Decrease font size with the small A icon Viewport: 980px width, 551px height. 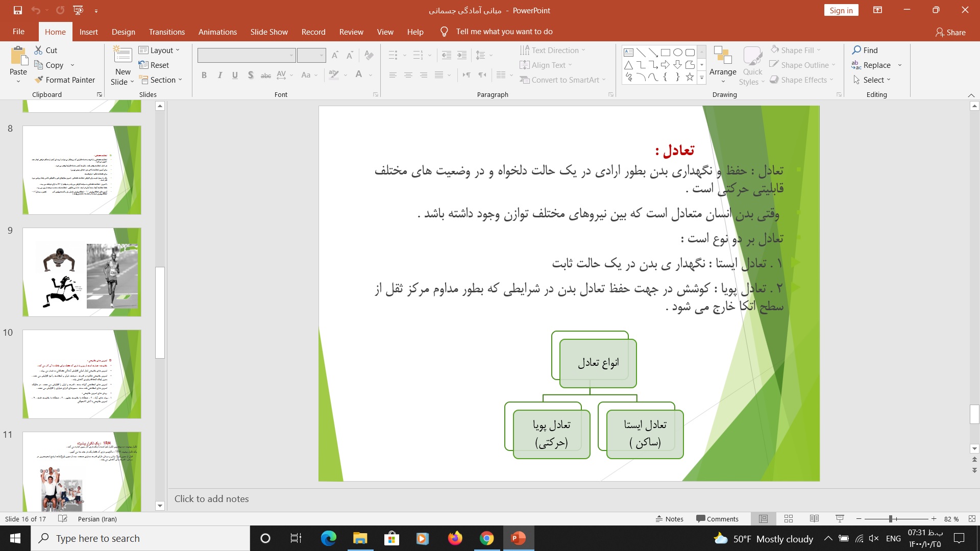tap(350, 55)
